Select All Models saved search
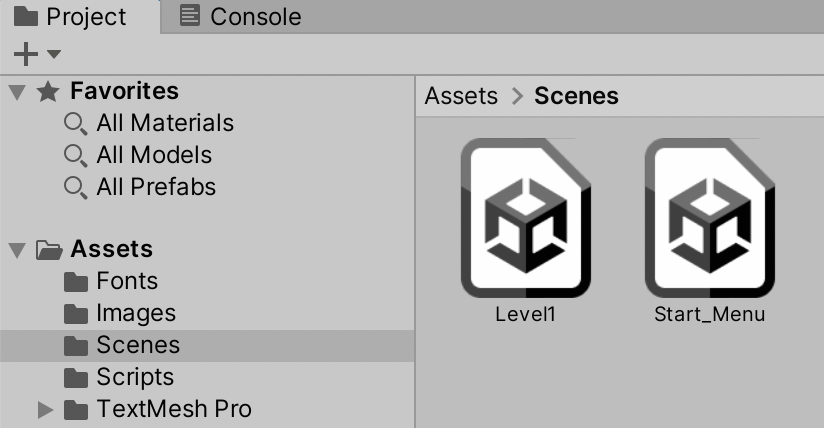Screen dimensions: 824x428 154,155
